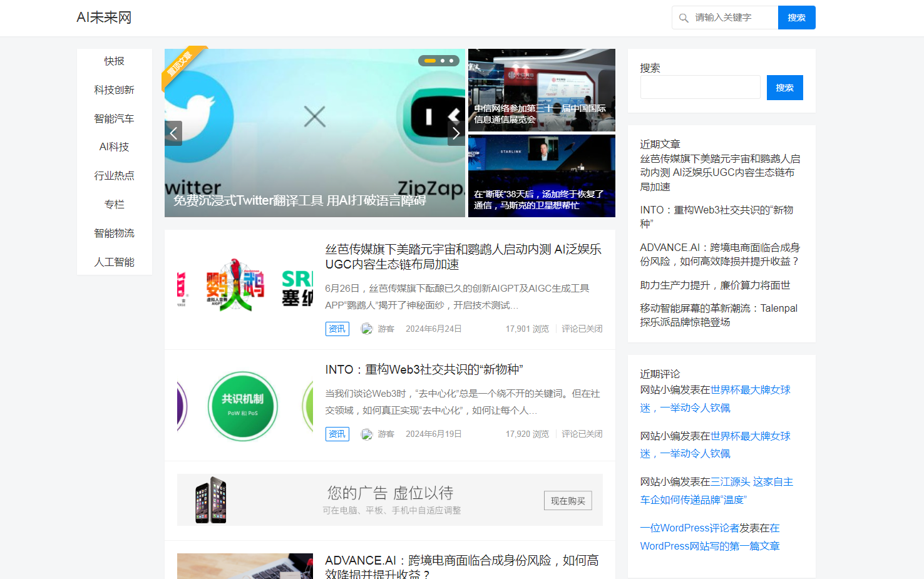Open recent post INTO 新物种 in sidebar
The image size is (924, 579).
tap(716, 217)
